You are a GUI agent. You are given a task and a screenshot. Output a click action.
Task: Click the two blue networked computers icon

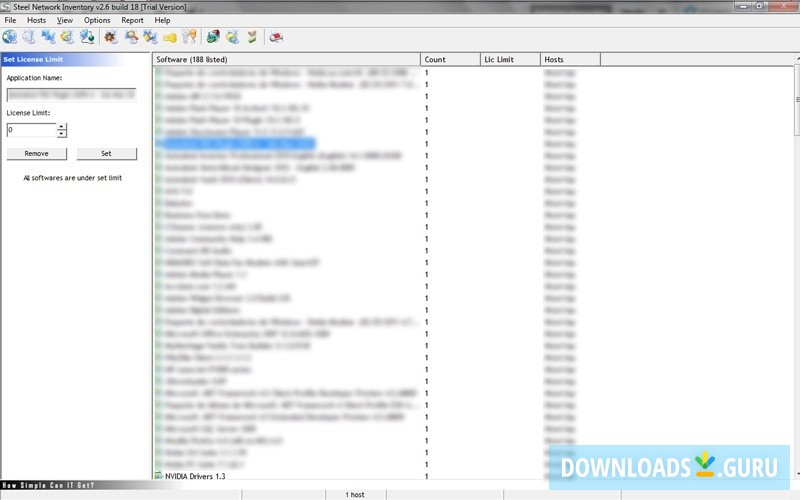[48, 37]
